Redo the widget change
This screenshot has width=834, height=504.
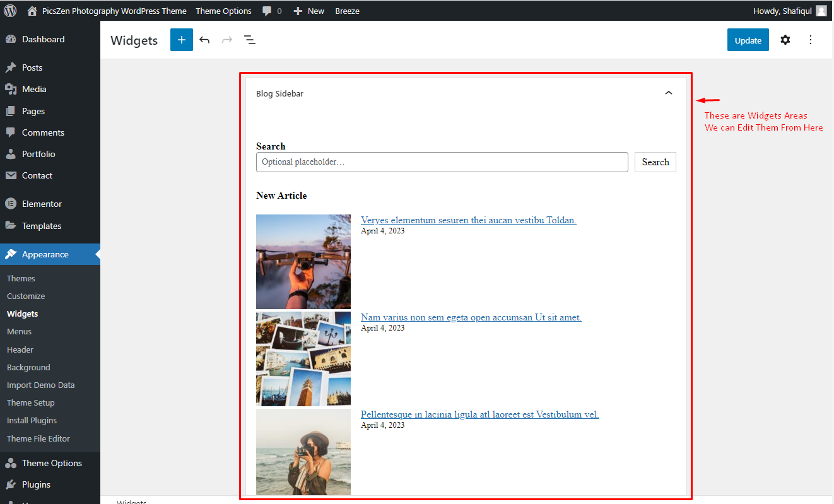click(x=227, y=40)
